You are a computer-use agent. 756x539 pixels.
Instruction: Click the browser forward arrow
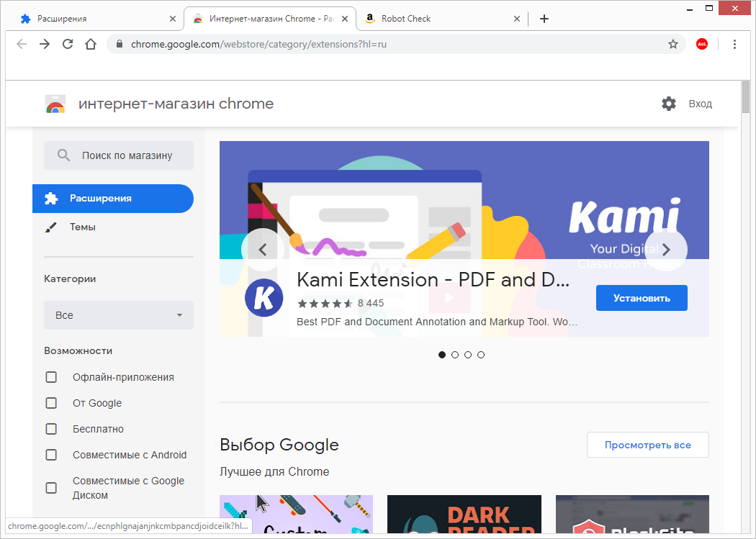(45, 45)
